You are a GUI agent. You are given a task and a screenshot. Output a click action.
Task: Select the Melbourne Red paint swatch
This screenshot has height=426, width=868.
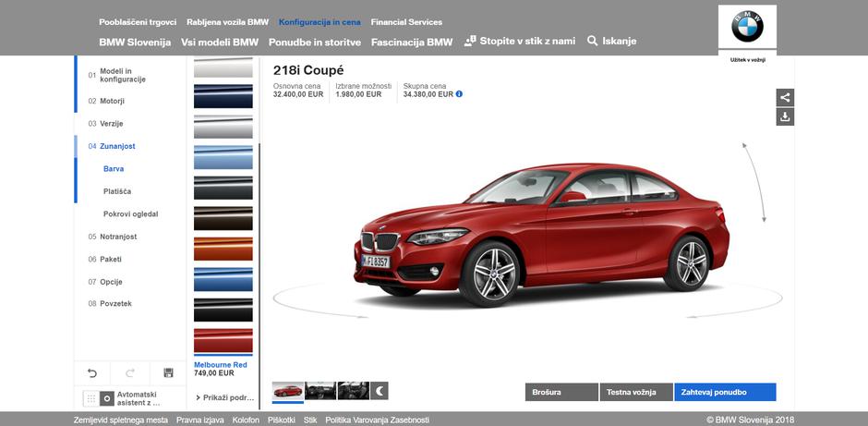(x=223, y=340)
